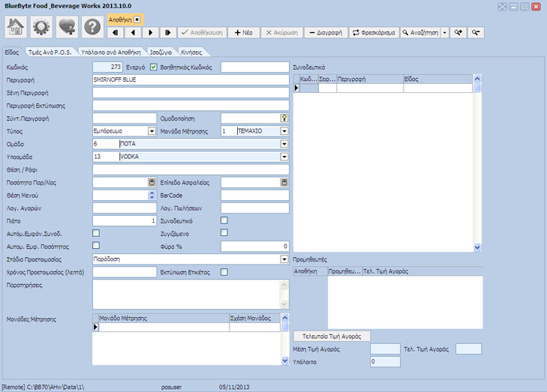Click the Νέα button
The width and height of the screenshot is (547, 392).
243,33
